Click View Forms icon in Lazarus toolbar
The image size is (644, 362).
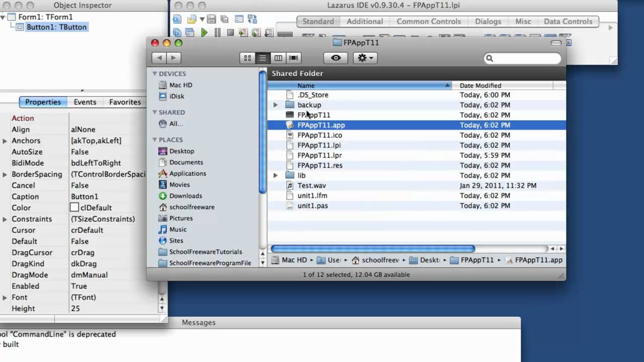click(190, 32)
